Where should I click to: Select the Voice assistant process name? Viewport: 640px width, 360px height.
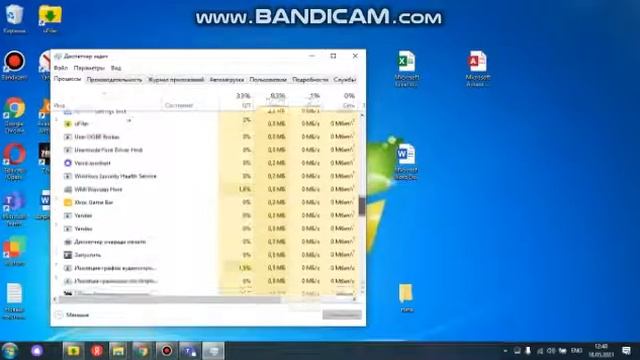point(92,163)
